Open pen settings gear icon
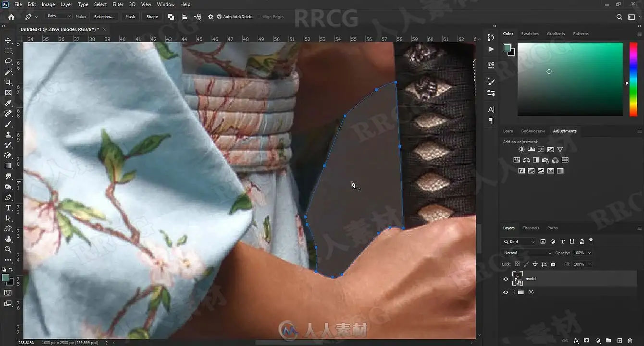Screen dimensions: 644x346 click(x=211, y=17)
